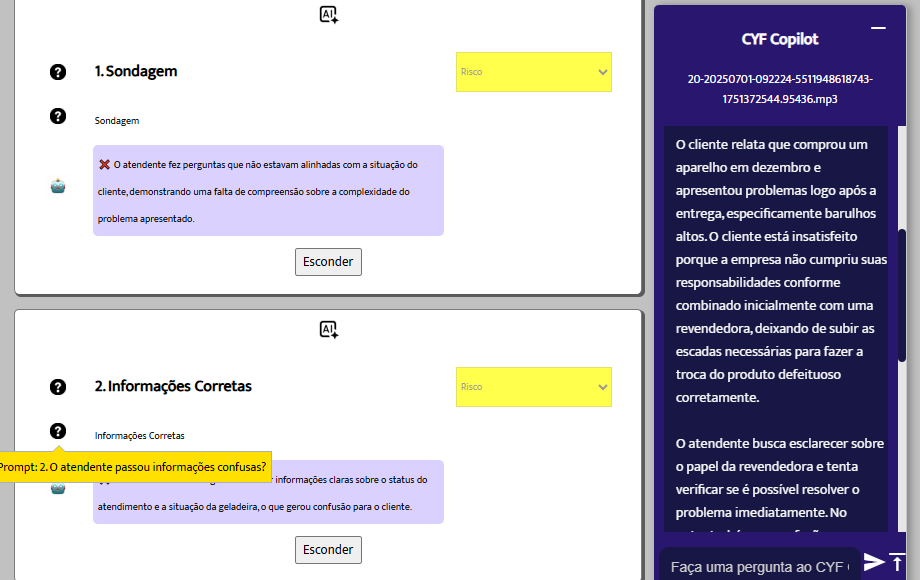
Task: Hide Sondagem feedback with Esconder button
Action: (328, 262)
